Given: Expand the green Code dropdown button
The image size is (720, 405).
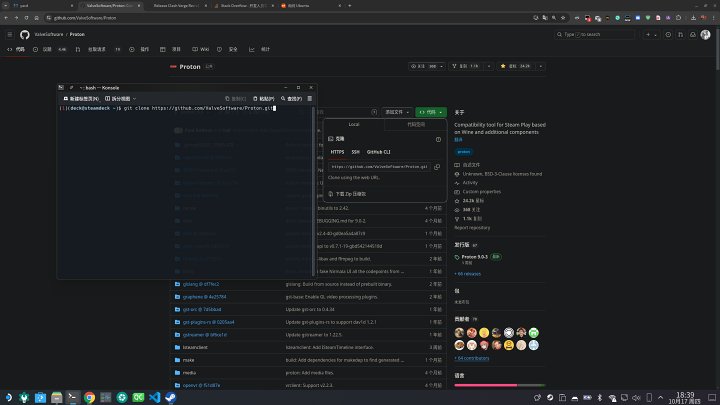Looking at the screenshot, I should point(431,112).
